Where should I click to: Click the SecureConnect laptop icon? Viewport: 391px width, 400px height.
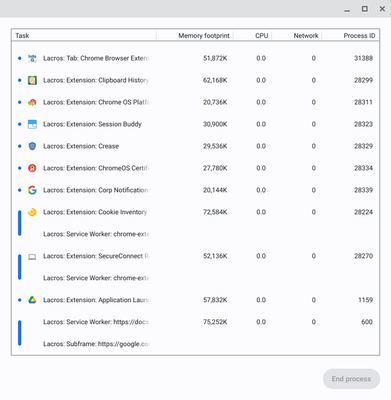click(x=32, y=257)
